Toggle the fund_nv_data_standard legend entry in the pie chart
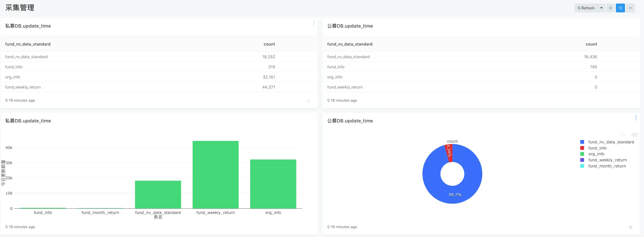Image resolution: width=644 pixels, height=237 pixels. tap(607, 142)
